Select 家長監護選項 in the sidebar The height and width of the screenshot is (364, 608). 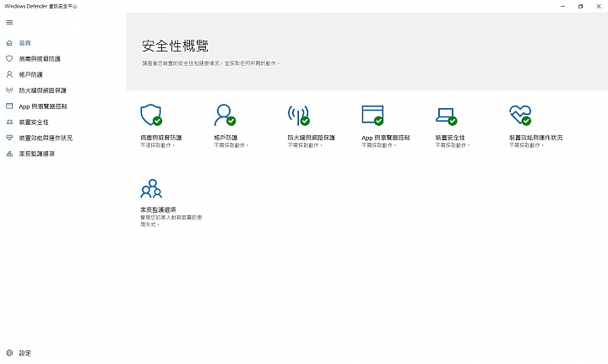(x=37, y=154)
